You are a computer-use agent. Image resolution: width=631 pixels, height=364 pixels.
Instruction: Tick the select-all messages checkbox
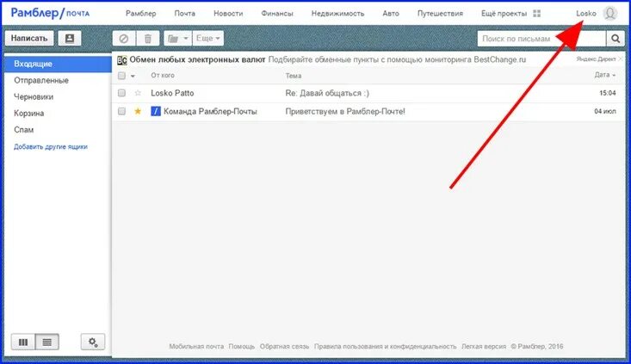tap(121, 76)
